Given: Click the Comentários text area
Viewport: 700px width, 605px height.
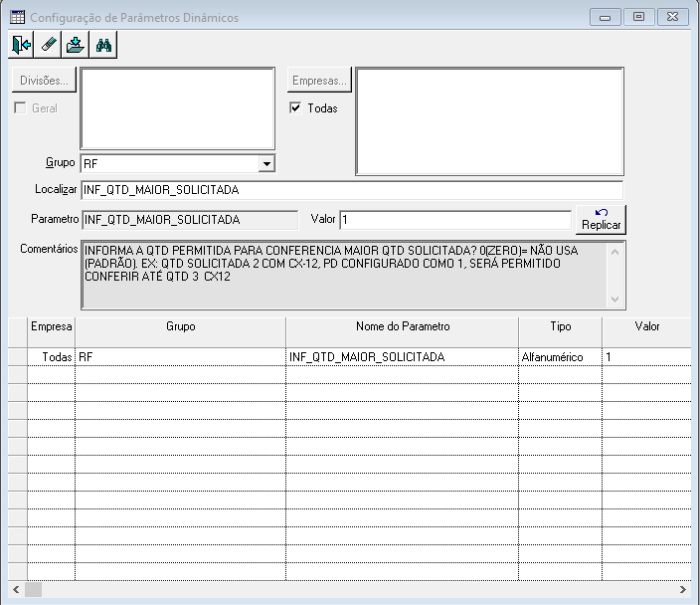Looking at the screenshot, I should coord(344,275).
